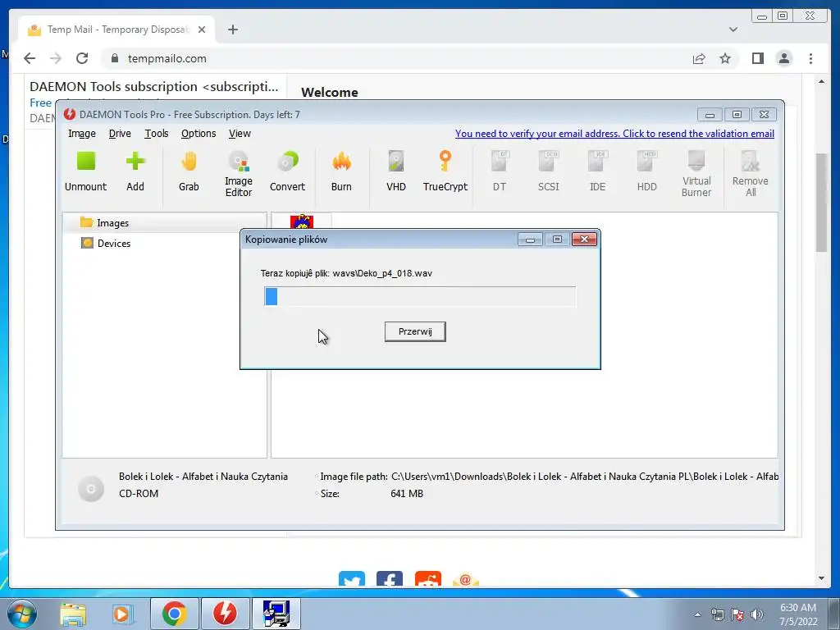Click the disc icon in info panel
Screen dimensions: 840x630
click(x=91, y=489)
